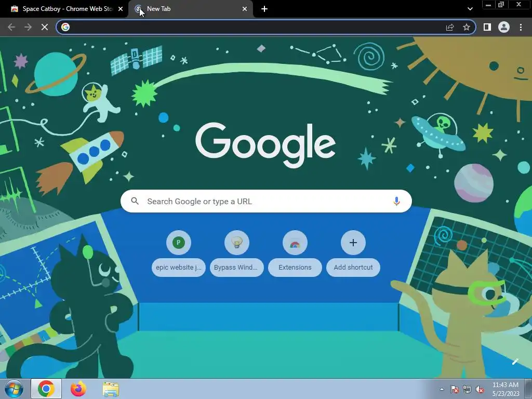Image resolution: width=532 pixels, height=399 pixels.
Task: Click the forward navigation arrow
Action: coord(28,27)
